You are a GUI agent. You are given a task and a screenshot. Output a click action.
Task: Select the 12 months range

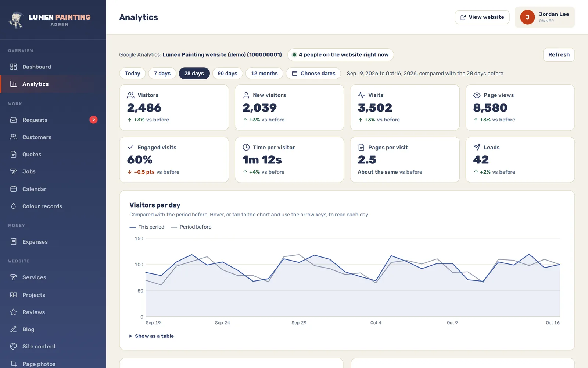pos(264,73)
